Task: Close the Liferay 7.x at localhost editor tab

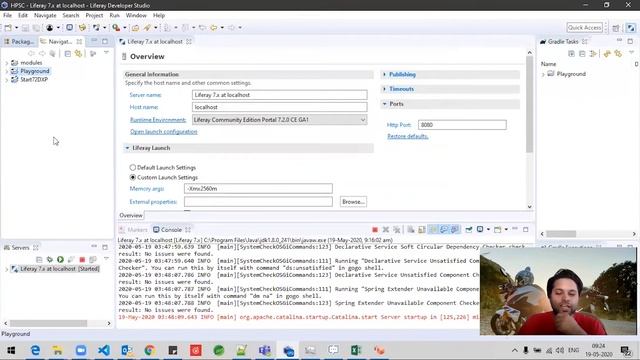Action: tap(189, 42)
